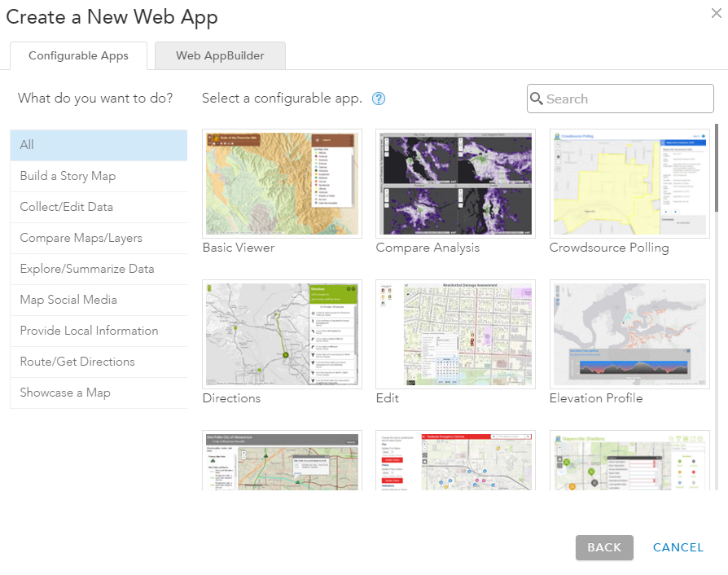Click in the Search input field
Screen dimensions: 728x575
coord(621,99)
